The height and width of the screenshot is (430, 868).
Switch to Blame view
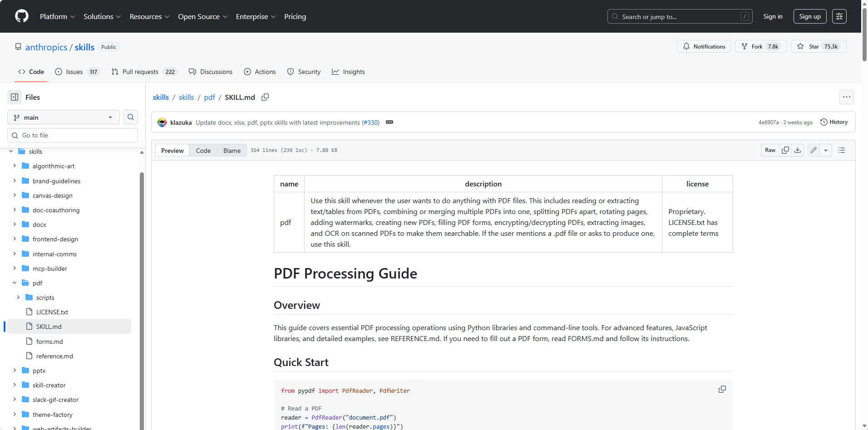(232, 151)
